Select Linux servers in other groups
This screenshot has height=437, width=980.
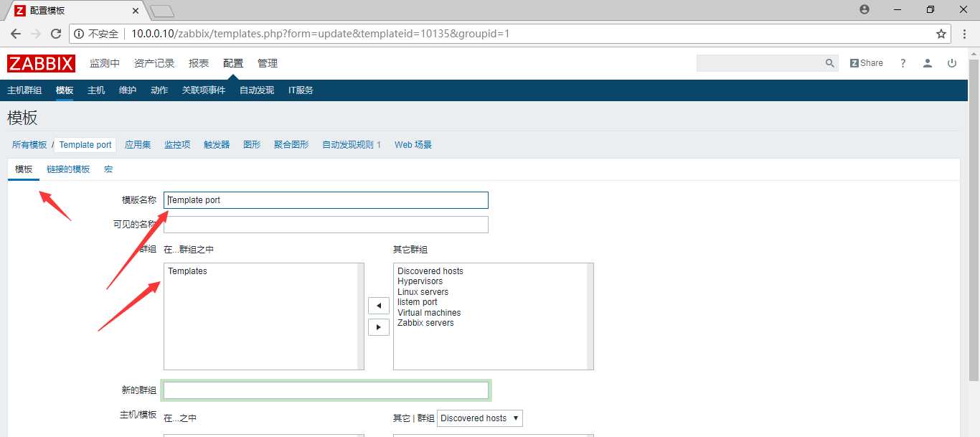pos(423,292)
